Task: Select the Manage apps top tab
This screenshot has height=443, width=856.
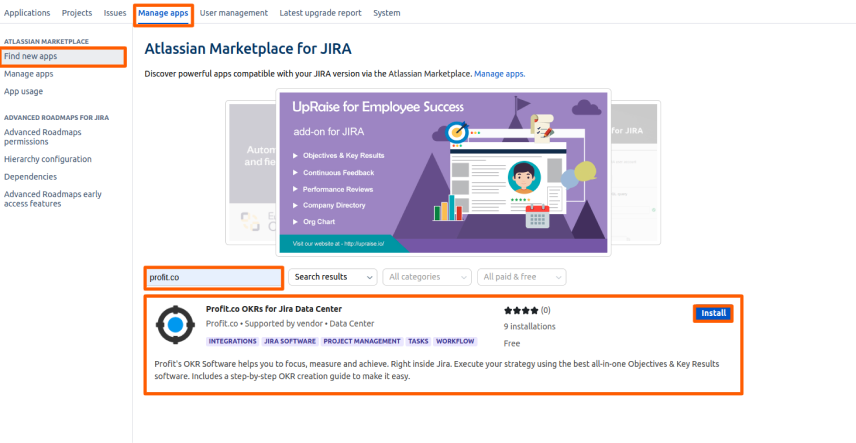Action: point(163,13)
